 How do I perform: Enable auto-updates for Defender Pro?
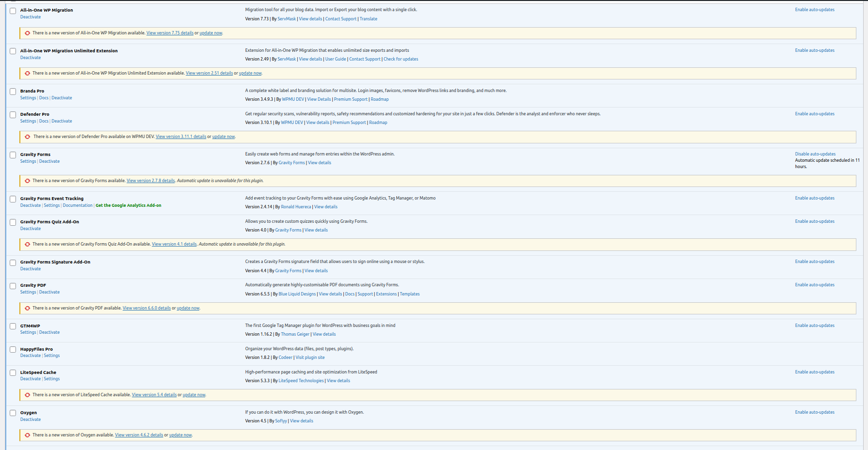815,114
